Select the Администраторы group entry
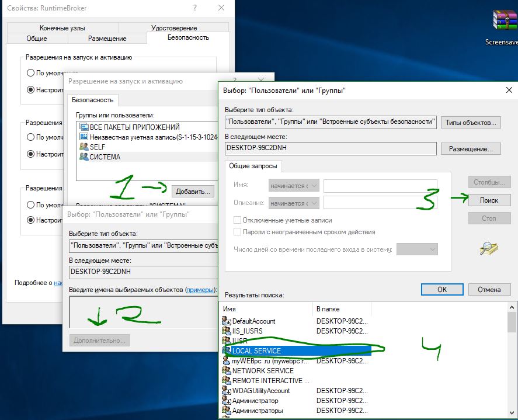 pos(253,411)
